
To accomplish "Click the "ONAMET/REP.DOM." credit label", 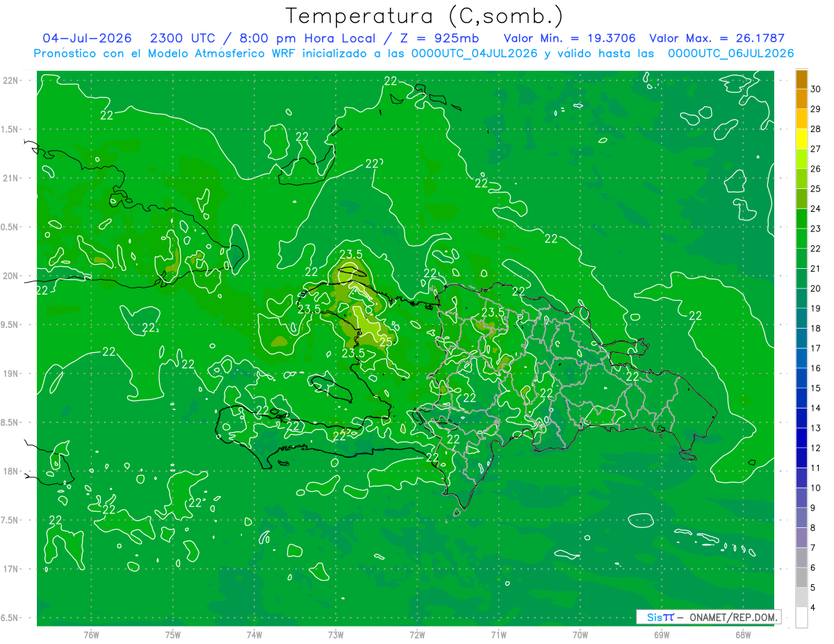I will coord(733,617).
